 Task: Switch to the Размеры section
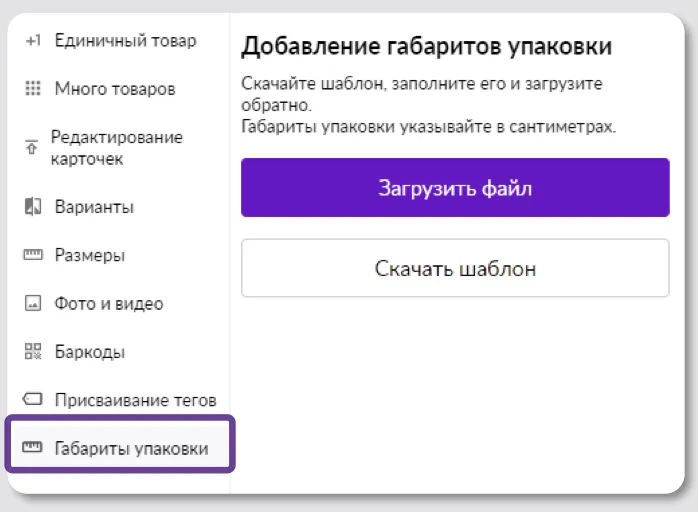coord(89,255)
